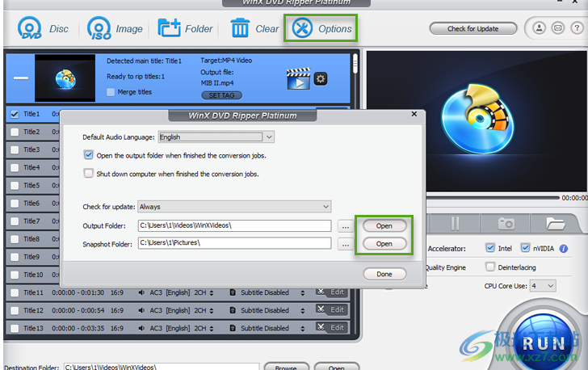The image size is (588, 370).
Task: Select the Title10 row
Action: (x=32, y=275)
